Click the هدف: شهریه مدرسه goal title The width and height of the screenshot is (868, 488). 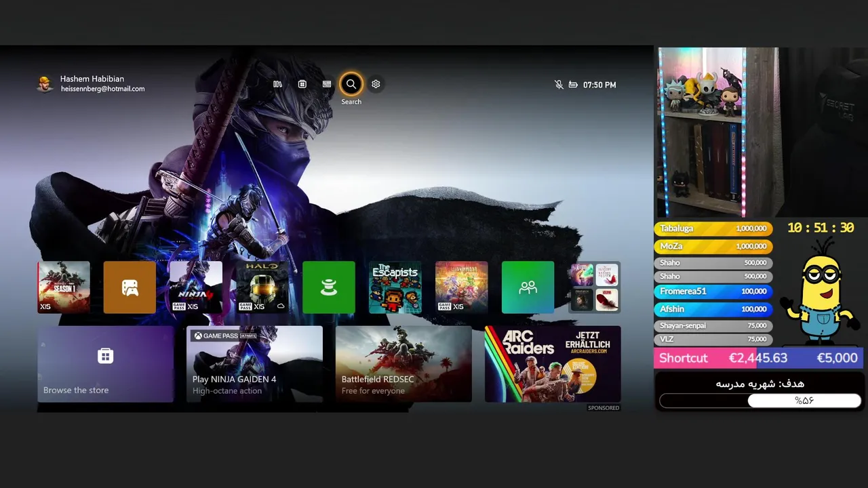pyautogui.click(x=760, y=384)
